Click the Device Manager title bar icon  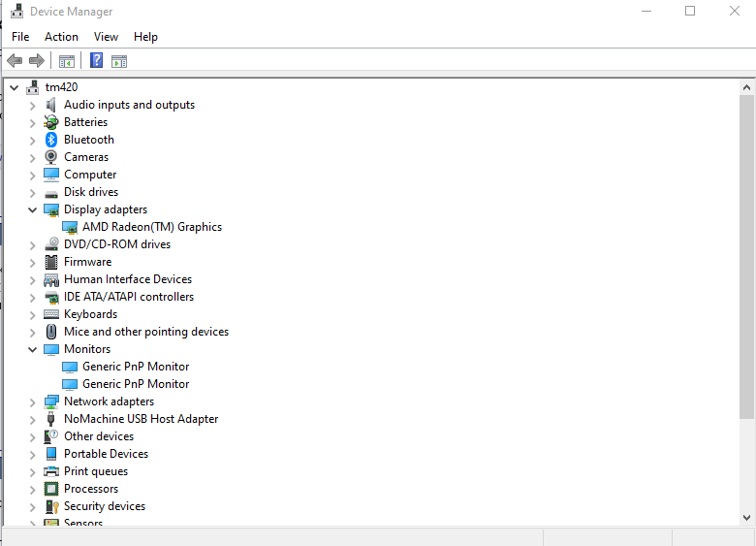(16, 11)
